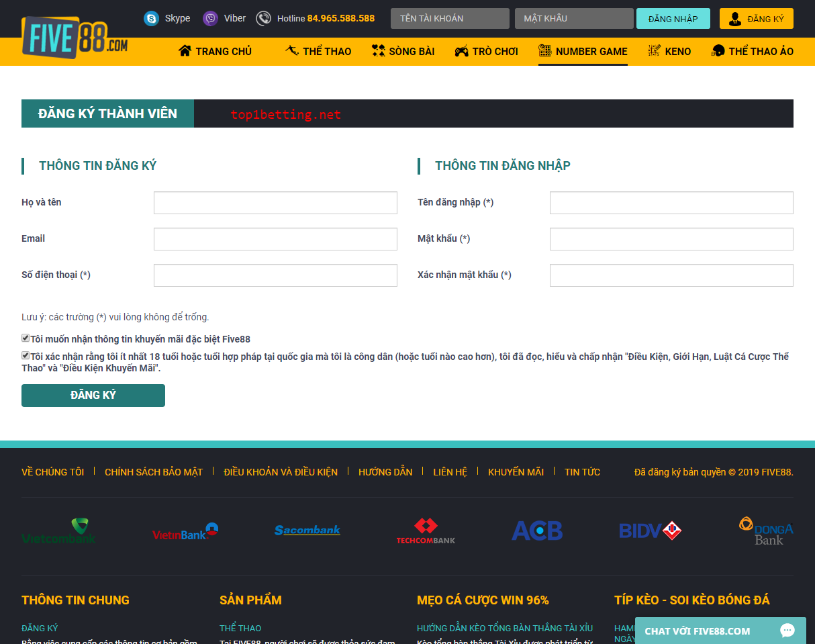Toggle the Five88 promotional info checkbox
This screenshot has width=815, height=644.
[x=26, y=338]
